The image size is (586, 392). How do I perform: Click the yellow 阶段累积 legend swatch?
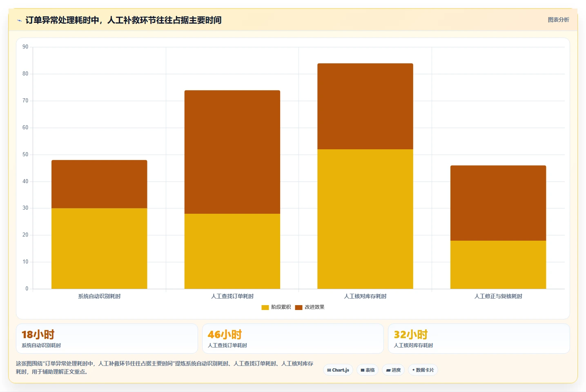[265, 308]
